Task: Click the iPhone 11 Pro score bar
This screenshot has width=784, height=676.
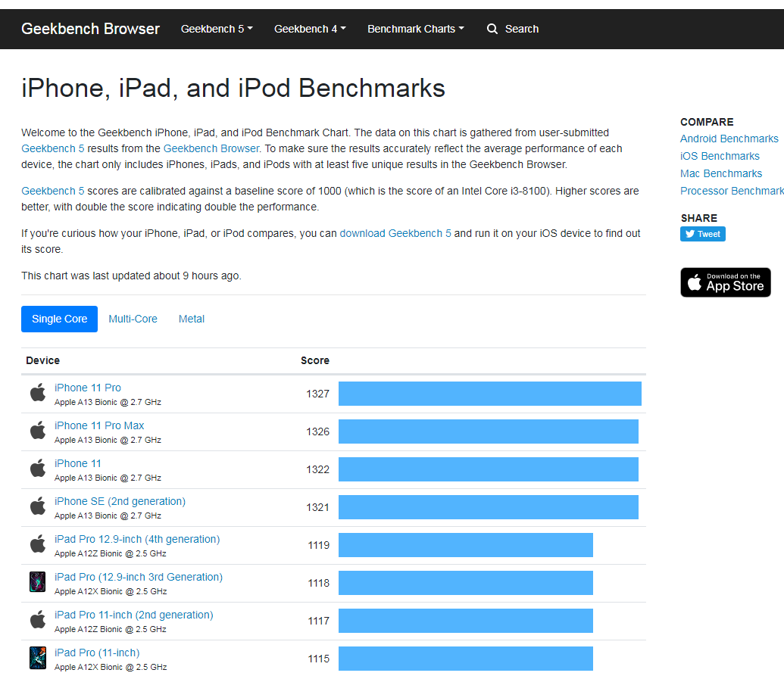Action: pos(489,394)
